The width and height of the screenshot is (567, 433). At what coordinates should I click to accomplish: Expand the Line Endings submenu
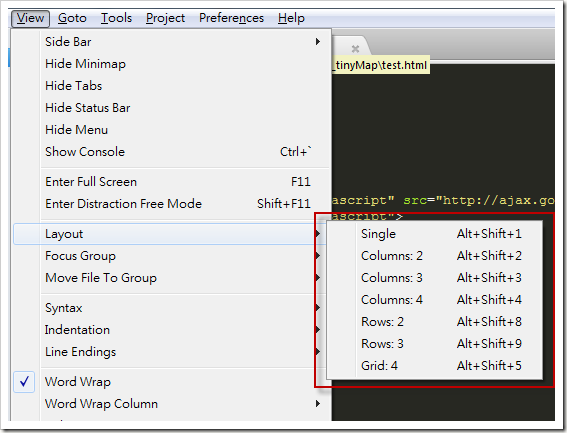[x=170, y=352]
